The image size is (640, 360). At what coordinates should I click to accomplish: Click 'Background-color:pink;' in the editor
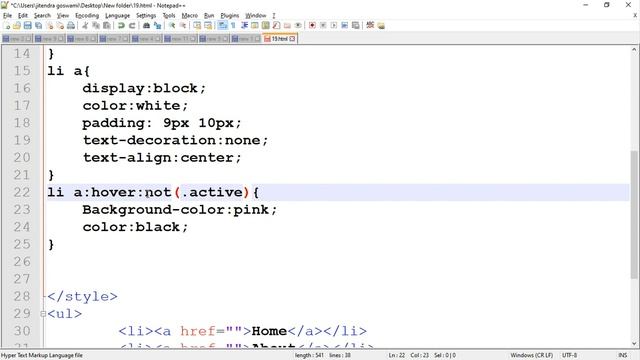(x=180, y=210)
